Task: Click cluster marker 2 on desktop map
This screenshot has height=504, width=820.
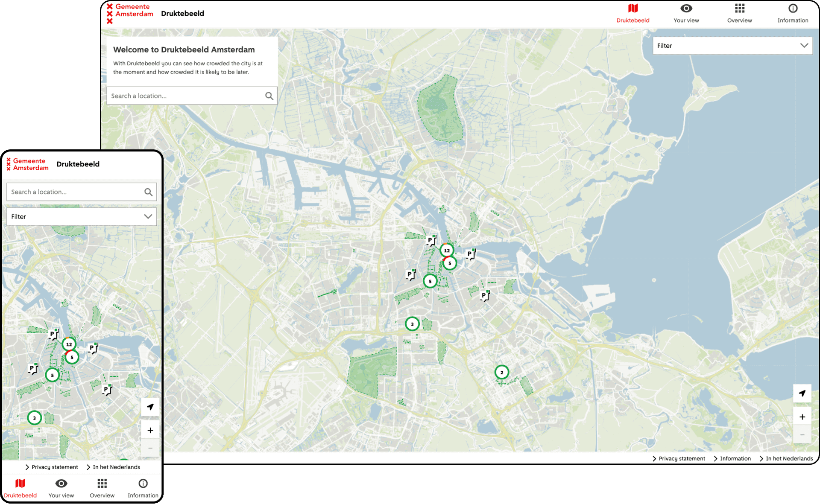Action: pyautogui.click(x=502, y=373)
